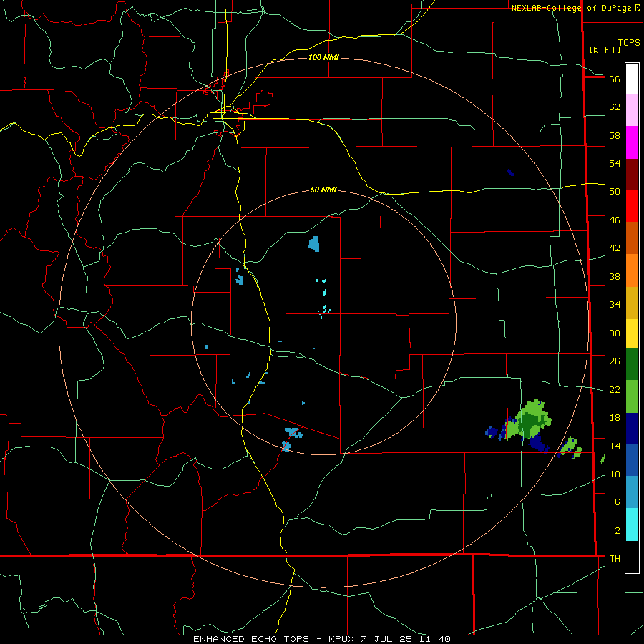Click the 26 value on the scale
Screen dimensions: 644x644
(x=615, y=361)
